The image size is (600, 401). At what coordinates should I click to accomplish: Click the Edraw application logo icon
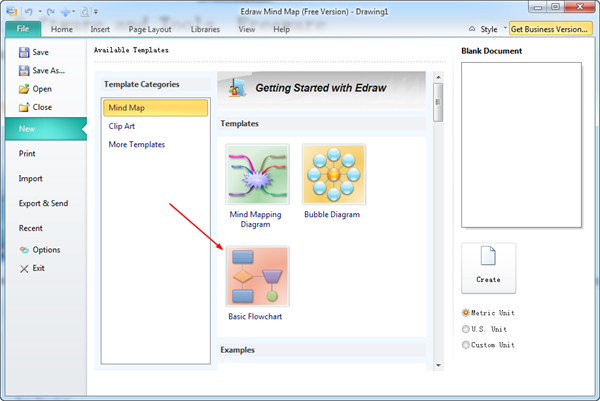pos(11,11)
